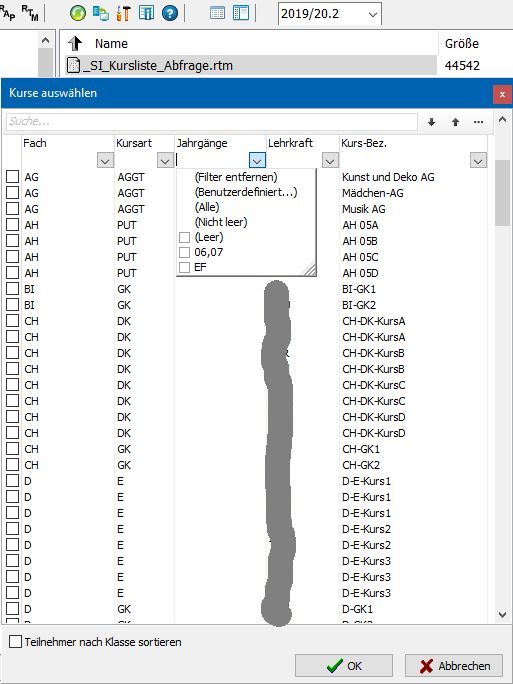Click the AH 05D course name
513x684 pixels.
(360, 273)
